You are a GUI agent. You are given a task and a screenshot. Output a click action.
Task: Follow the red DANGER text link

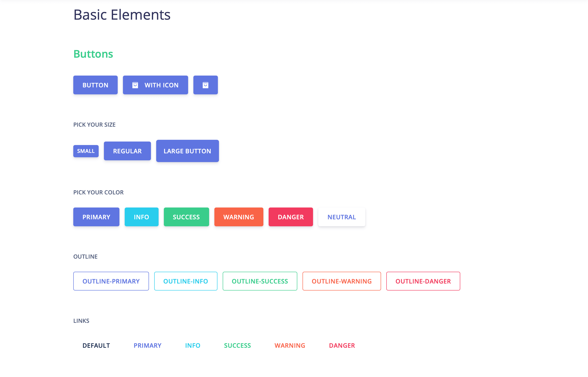tap(342, 345)
